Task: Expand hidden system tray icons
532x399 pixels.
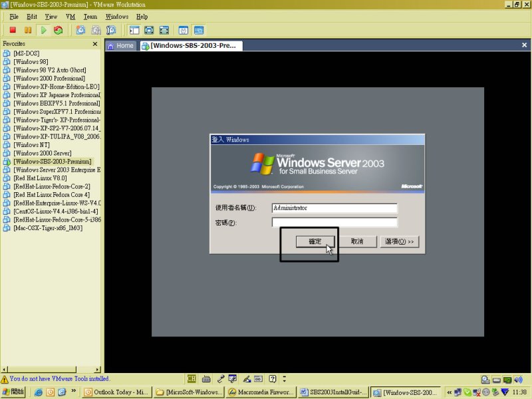Action: click(450, 392)
